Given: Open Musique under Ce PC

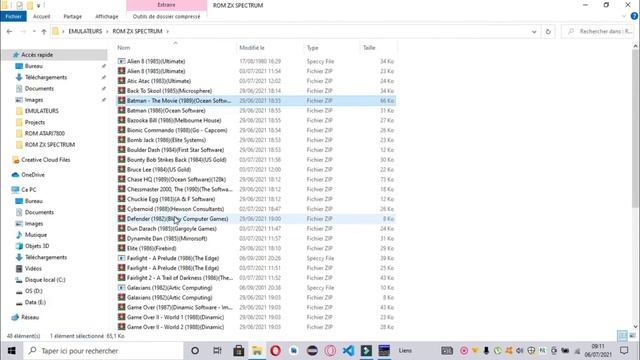Looking at the screenshot, I should 36,235.
